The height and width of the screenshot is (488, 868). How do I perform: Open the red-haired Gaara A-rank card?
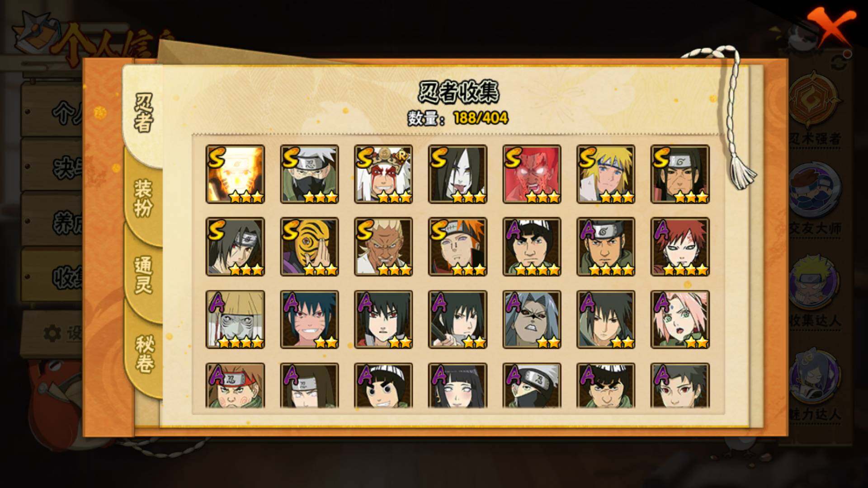(x=680, y=247)
